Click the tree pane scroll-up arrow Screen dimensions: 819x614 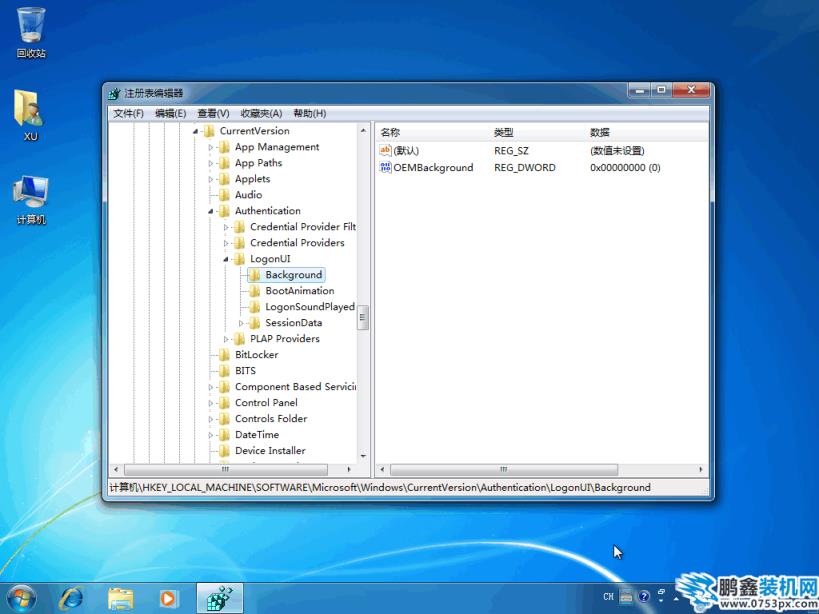363,130
